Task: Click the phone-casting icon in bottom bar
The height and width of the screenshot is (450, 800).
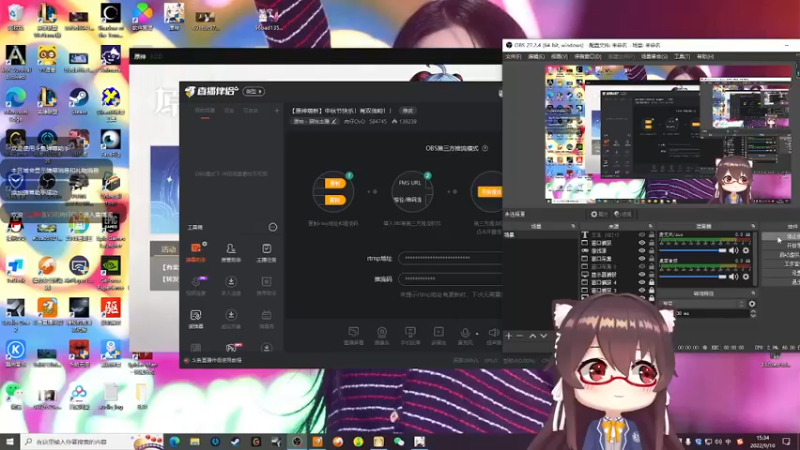Action: pos(410,332)
